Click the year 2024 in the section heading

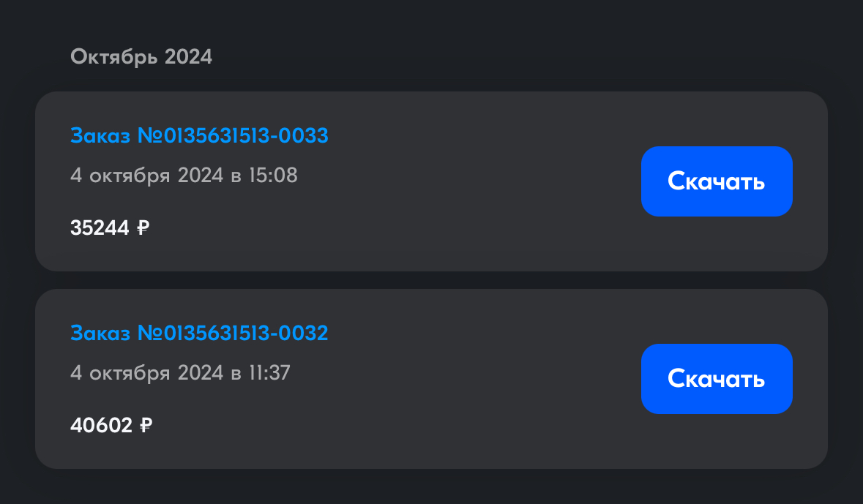click(189, 56)
